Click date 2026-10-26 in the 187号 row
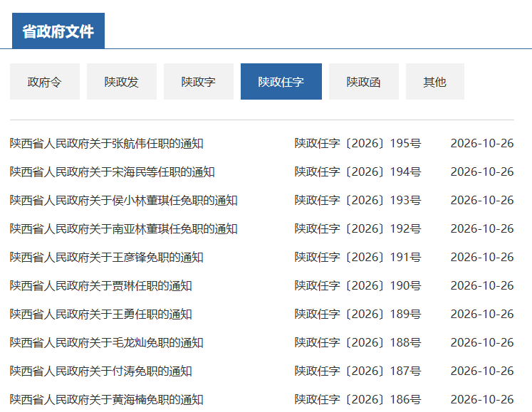532x412 pixels. (x=482, y=371)
